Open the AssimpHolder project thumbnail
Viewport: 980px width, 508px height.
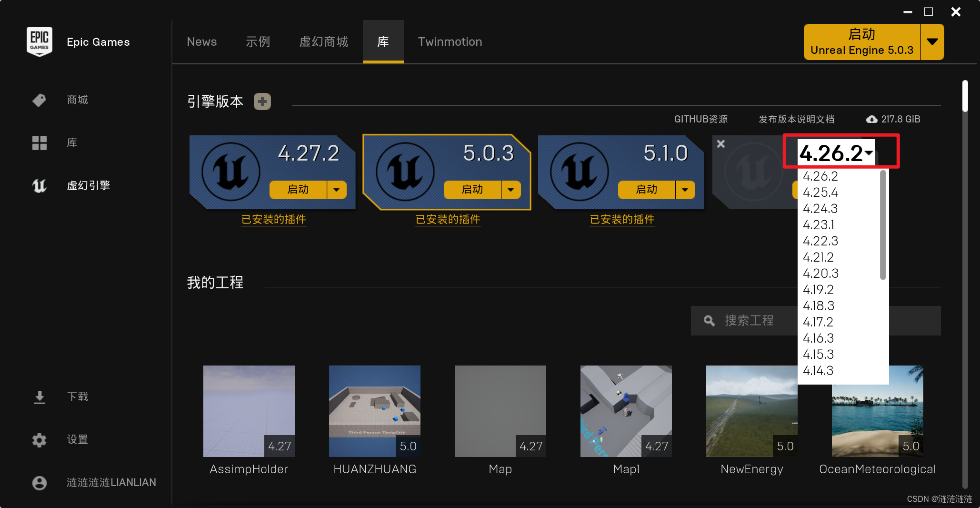249,411
